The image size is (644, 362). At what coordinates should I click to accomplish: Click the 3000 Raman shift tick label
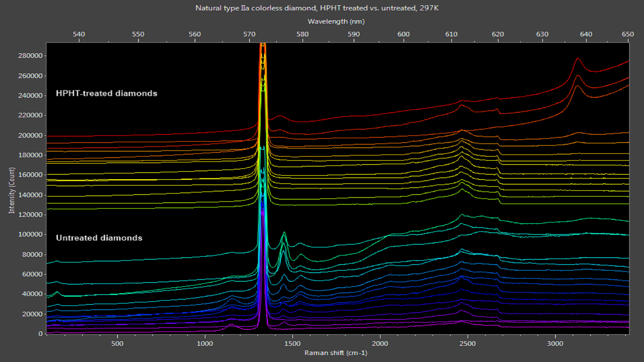pos(555,344)
